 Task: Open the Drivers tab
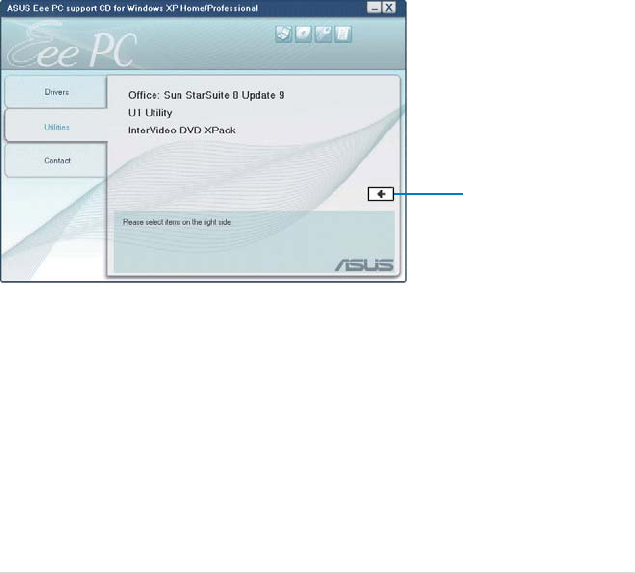tap(56, 92)
